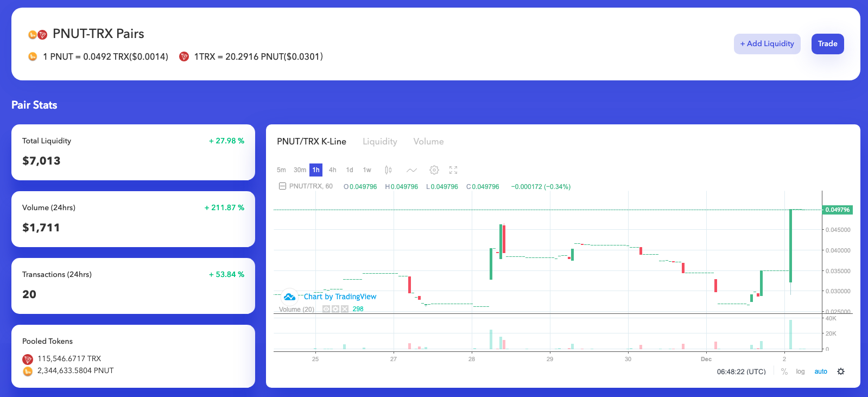
Task: Click the Pair Stats heading
Action: [34, 105]
